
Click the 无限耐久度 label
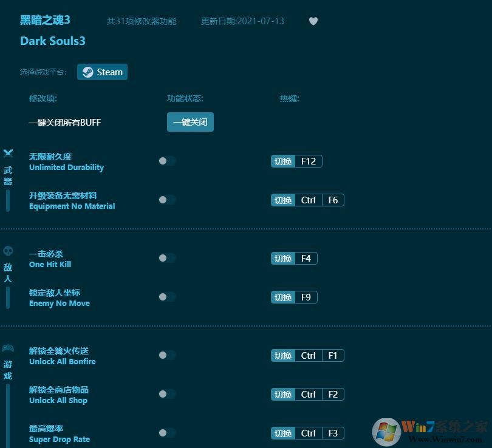tap(50, 157)
